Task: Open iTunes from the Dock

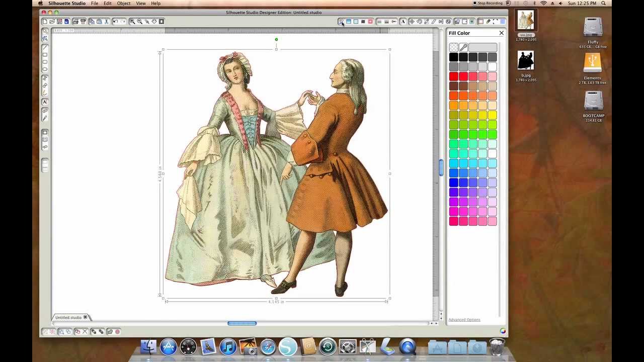Action: click(x=228, y=346)
